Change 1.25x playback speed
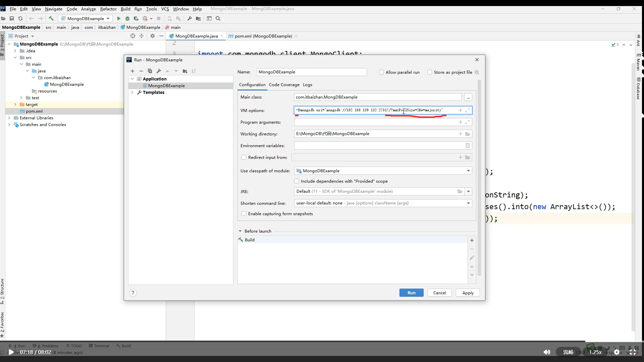The image size is (644, 362). (595, 352)
